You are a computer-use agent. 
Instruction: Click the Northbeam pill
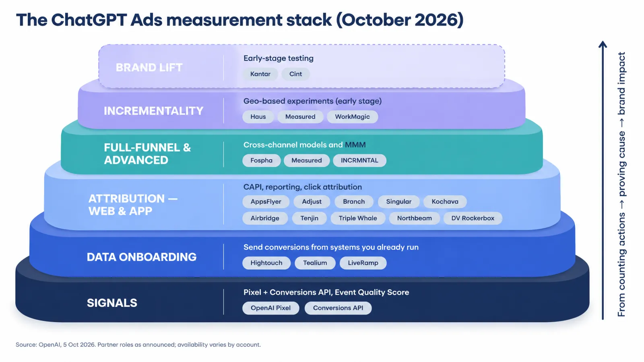tap(414, 218)
